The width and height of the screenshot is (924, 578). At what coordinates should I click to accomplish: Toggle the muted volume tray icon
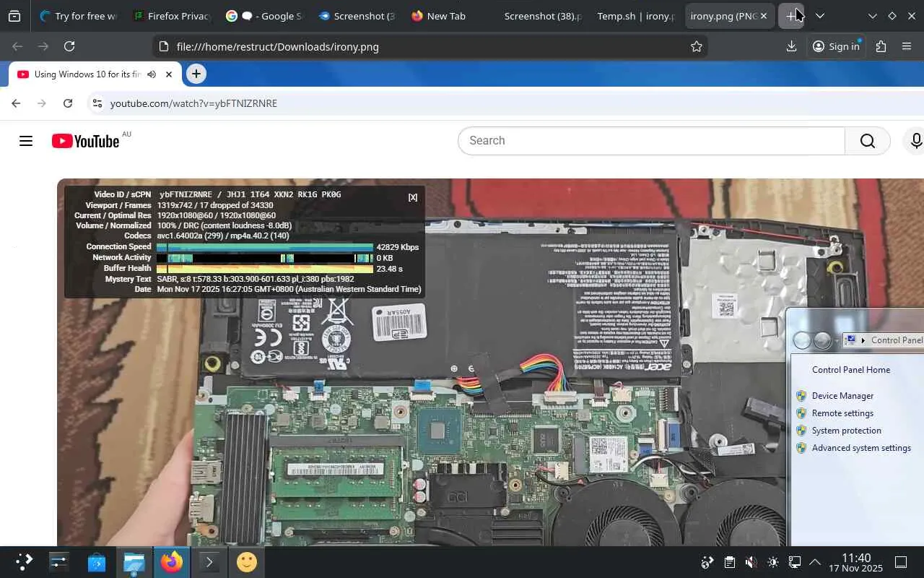tap(751, 562)
